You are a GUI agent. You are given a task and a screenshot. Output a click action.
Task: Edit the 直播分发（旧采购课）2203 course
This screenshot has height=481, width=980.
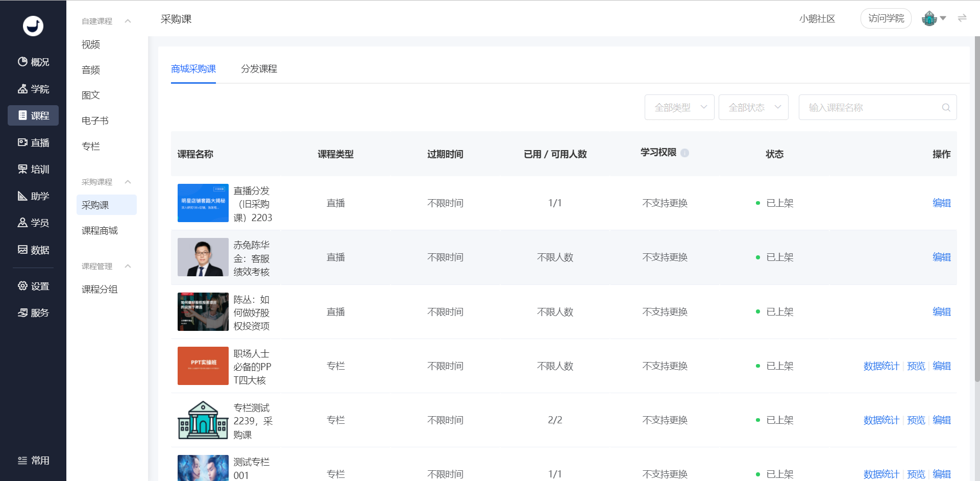pyautogui.click(x=942, y=203)
